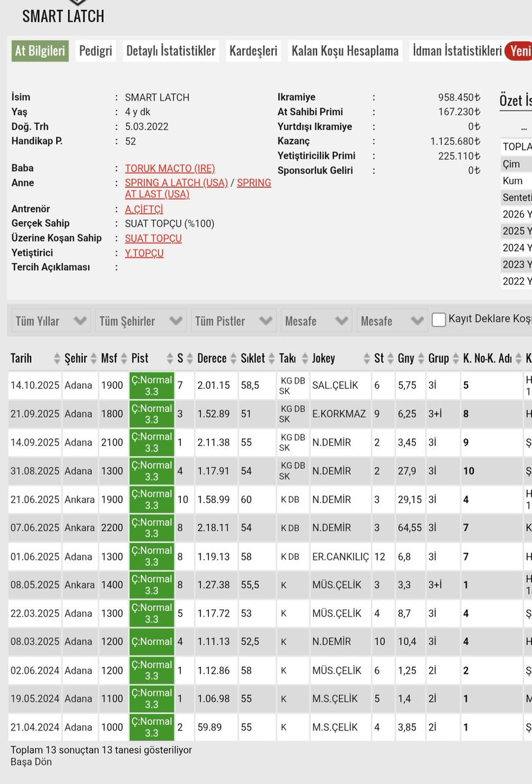Select race date 02.06.2024

click(x=34, y=670)
